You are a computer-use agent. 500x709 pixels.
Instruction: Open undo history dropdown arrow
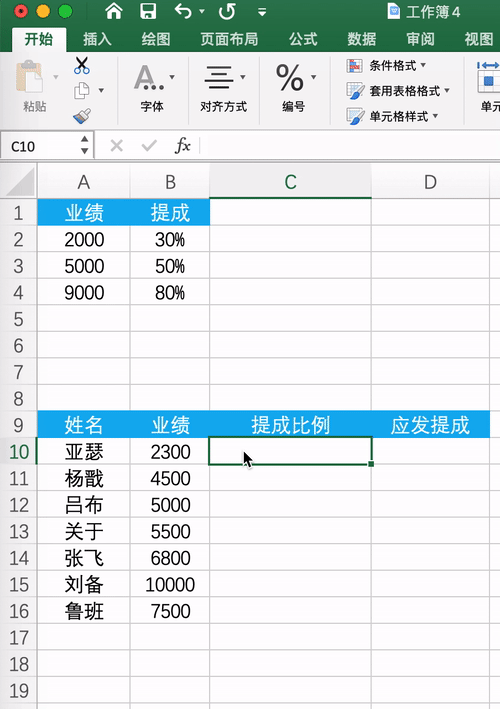[202, 12]
